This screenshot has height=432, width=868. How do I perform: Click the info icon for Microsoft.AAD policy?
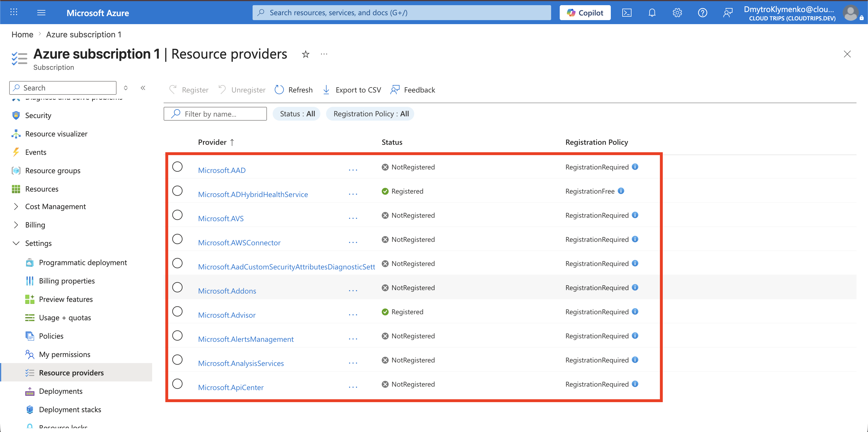point(635,167)
